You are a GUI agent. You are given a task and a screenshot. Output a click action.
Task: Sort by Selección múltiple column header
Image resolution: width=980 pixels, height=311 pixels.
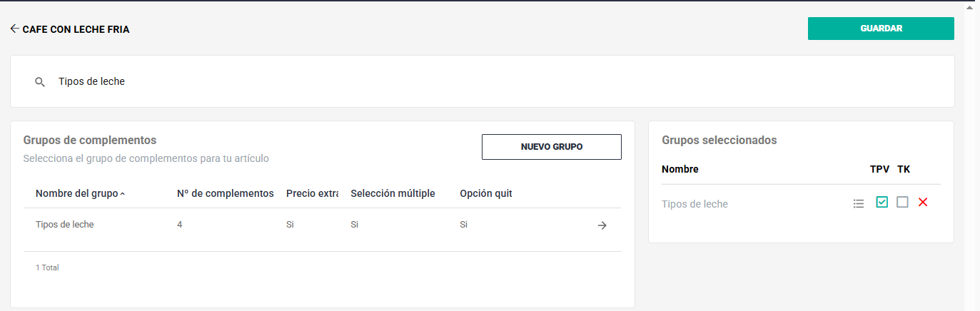(393, 193)
